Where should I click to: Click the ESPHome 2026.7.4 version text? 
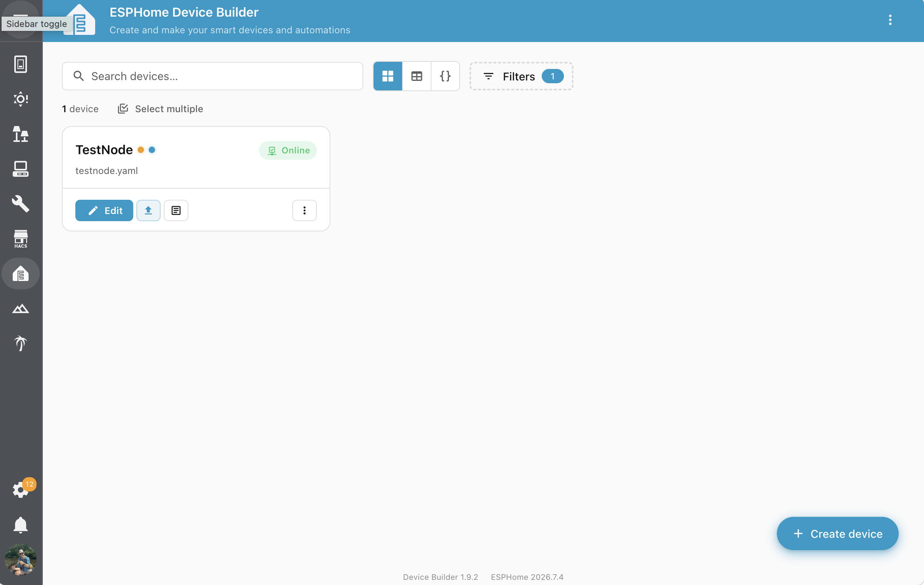tap(527, 577)
